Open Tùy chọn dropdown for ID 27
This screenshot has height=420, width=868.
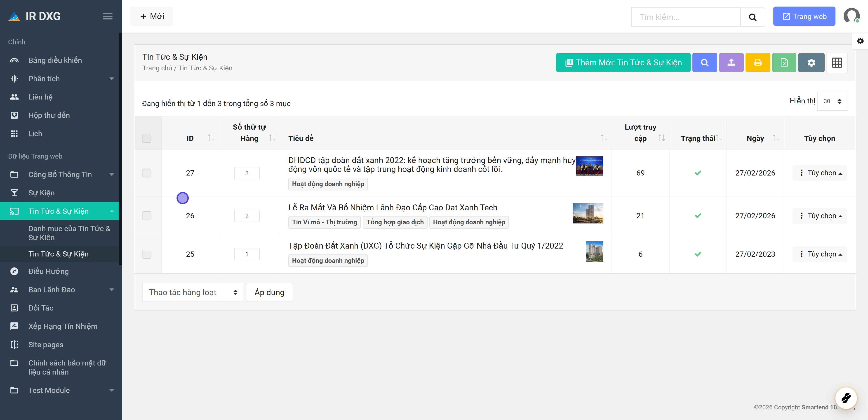820,173
